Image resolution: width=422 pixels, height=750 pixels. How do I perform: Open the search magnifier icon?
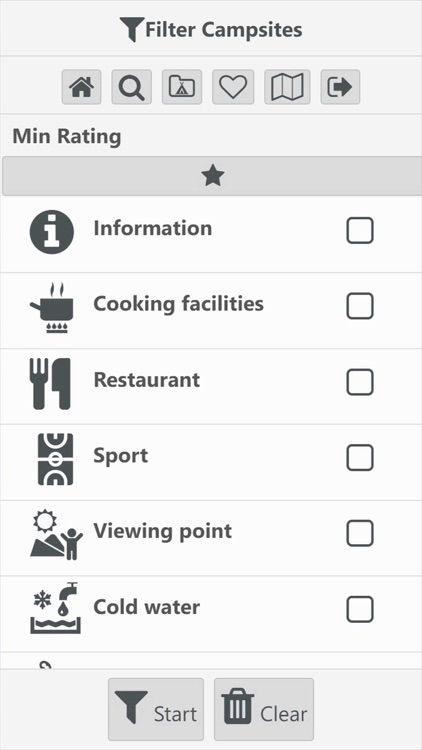(x=132, y=87)
